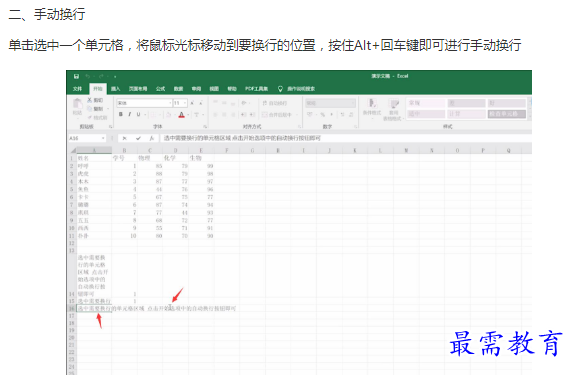Screen dimensions: 571x375
Task: Apply the 检查单元格 cell style
Action: [x=507, y=114]
